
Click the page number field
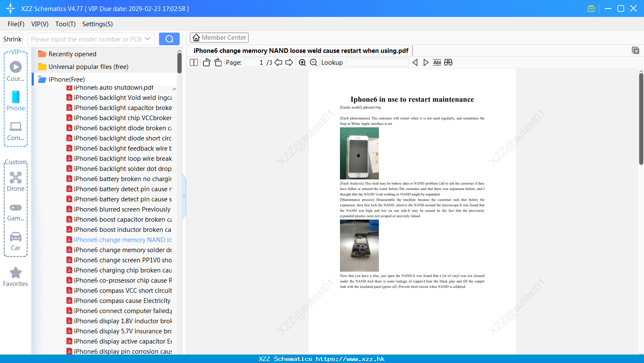pos(255,62)
